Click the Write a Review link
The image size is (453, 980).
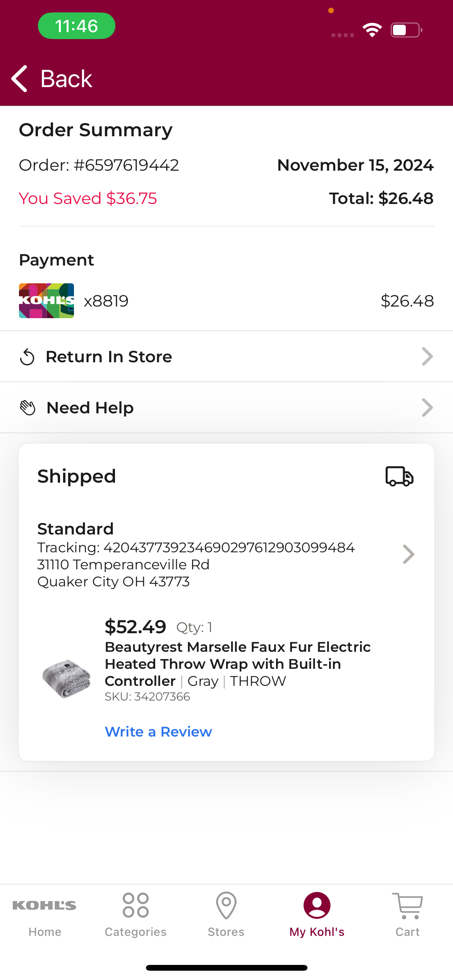(158, 732)
